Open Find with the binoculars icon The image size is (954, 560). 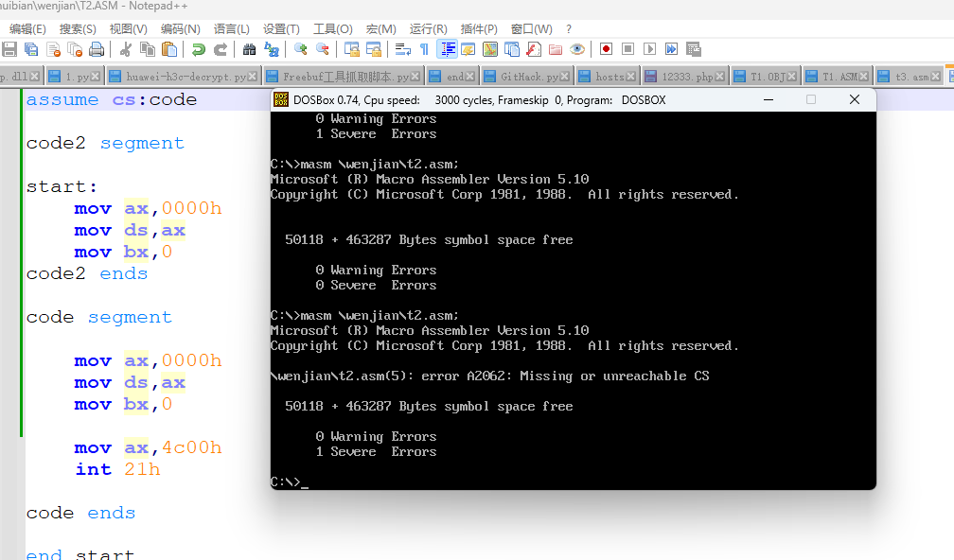click(250, 49)
